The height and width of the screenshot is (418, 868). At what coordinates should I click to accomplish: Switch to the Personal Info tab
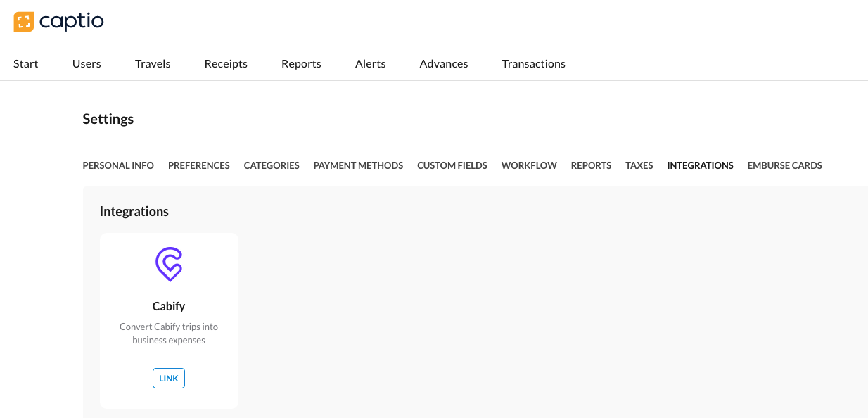coord(118,165)
